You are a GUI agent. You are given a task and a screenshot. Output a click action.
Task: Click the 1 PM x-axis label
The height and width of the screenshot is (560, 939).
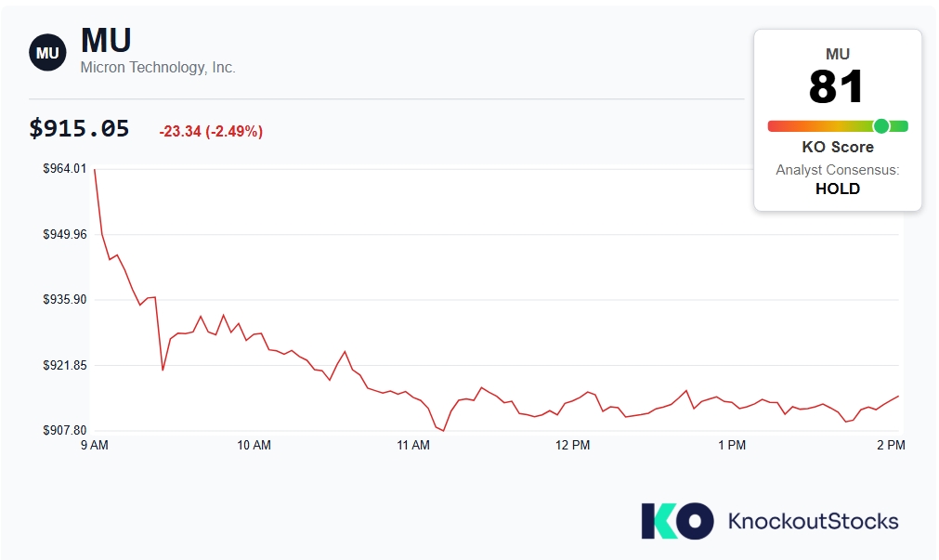732,445
